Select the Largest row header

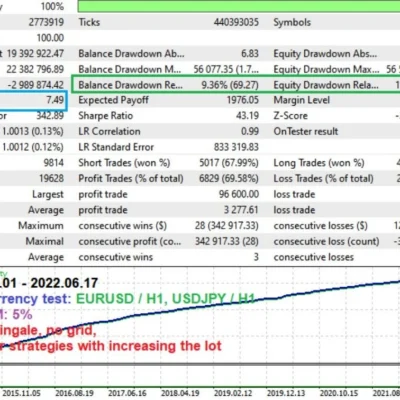[x=48, y=194]
